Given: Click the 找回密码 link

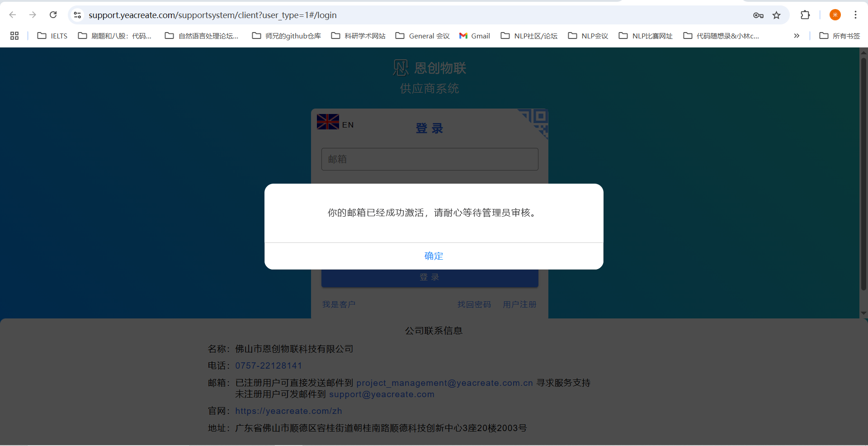Looking at the screenshot, I should pos(474,304).
